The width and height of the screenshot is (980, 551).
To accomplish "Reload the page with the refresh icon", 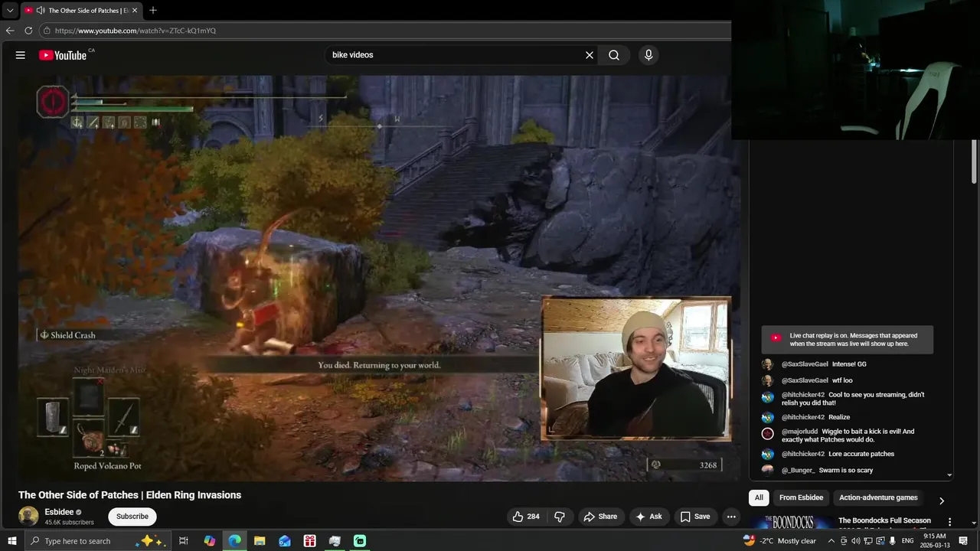I will point(28,31).
